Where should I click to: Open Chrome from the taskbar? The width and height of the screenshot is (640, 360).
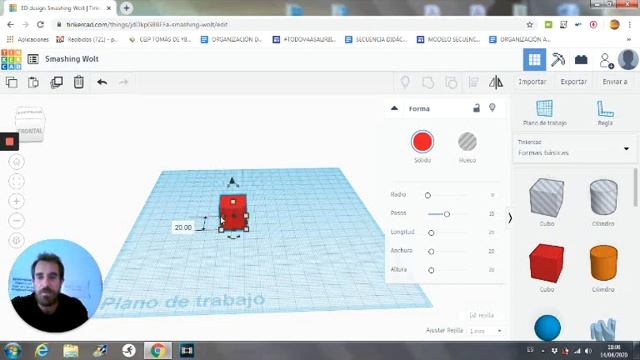point(158,351)
